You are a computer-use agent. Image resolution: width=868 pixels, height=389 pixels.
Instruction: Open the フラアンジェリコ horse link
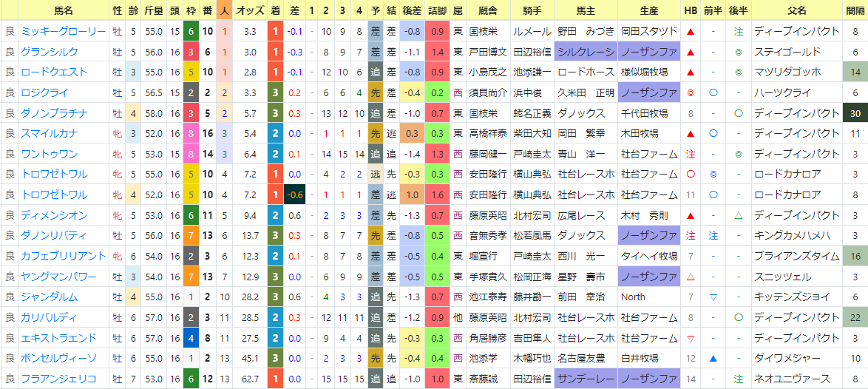(58, 379)
